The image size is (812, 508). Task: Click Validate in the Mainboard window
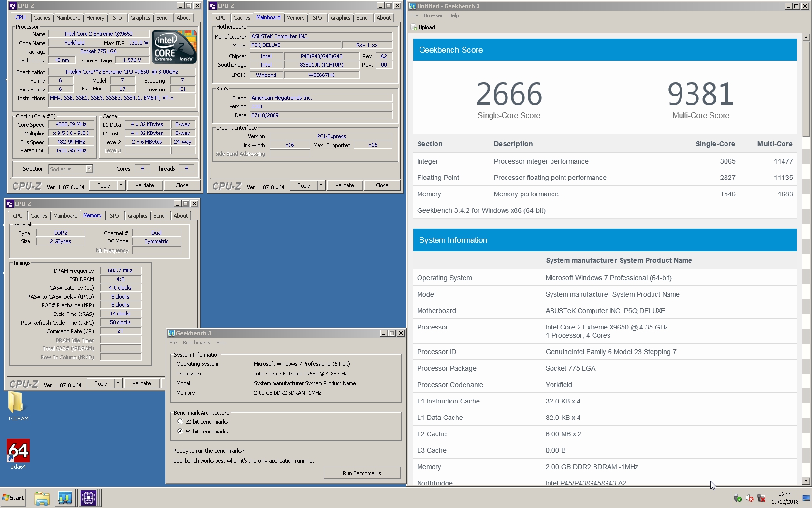tap(345, 185)
